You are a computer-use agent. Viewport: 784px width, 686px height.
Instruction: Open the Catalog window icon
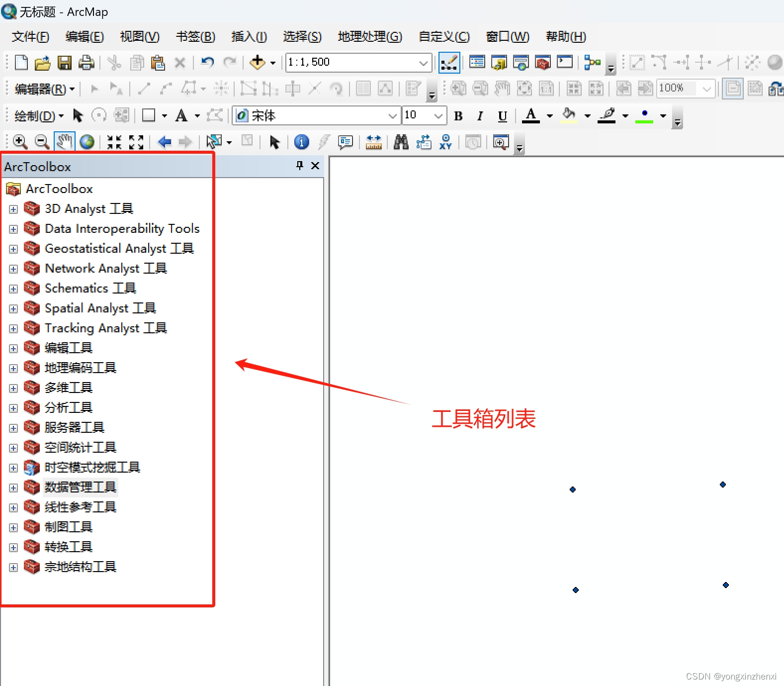[x=499, y=62]
